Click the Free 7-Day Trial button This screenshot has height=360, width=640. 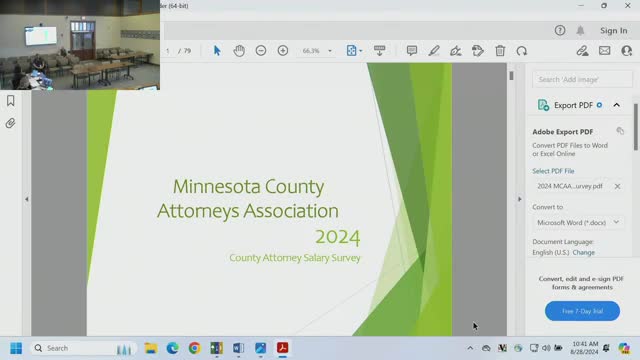582,311
